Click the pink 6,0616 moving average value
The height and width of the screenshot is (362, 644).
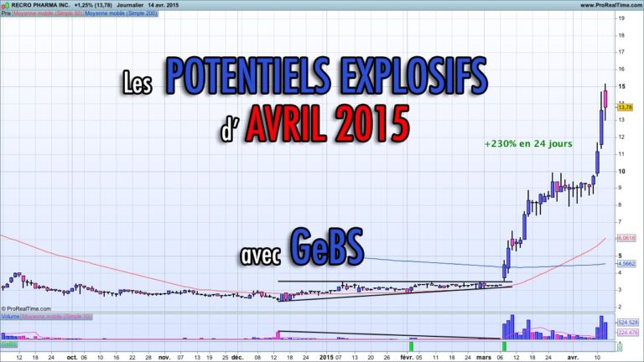tap(626, 238)
